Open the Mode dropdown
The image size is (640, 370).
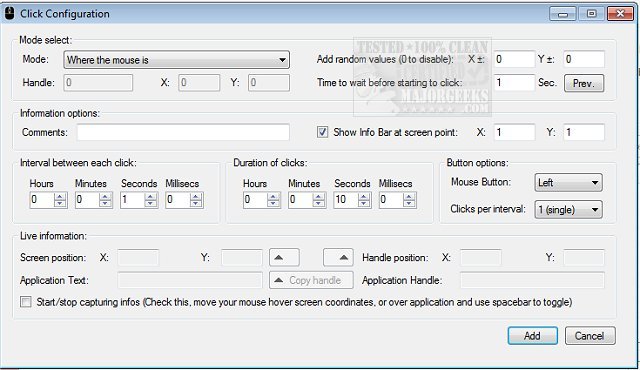pos(176,60)
